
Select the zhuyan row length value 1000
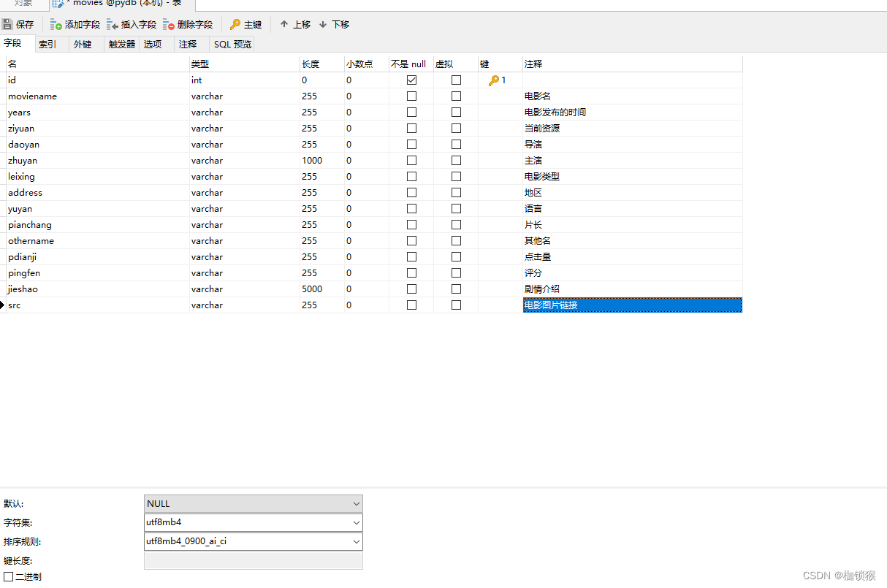click(x=312, y=160)
